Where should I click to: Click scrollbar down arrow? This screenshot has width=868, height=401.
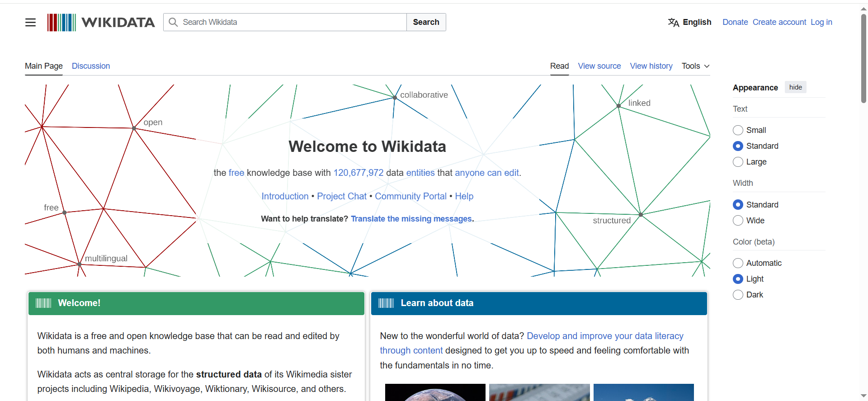pyautogui.click(x=863, y=396)
